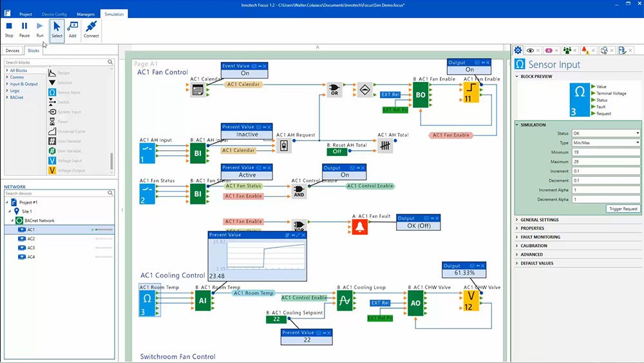This screenshot has width=644, height=363.
Task: Pause the running simulation
Action: pyautogui.click(x=24, y=30)
